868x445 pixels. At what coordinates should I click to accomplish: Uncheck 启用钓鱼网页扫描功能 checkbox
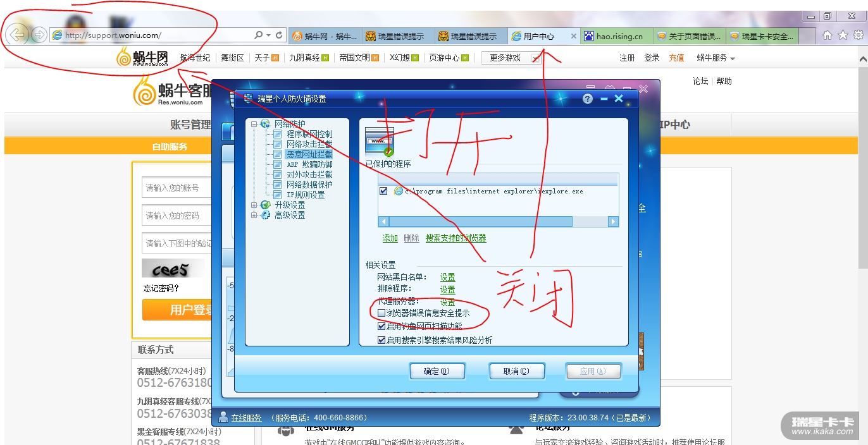point(381,326)
